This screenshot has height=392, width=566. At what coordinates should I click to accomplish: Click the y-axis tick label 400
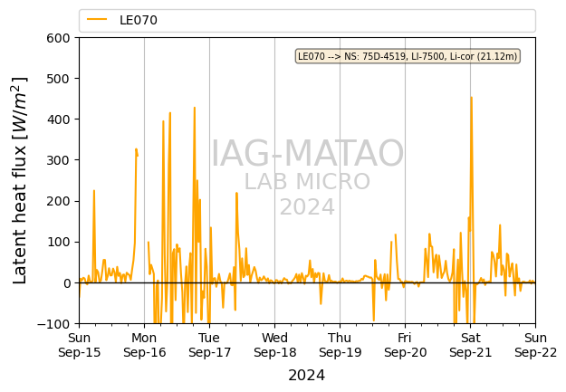pyautogui.click(x=58, y=120)
